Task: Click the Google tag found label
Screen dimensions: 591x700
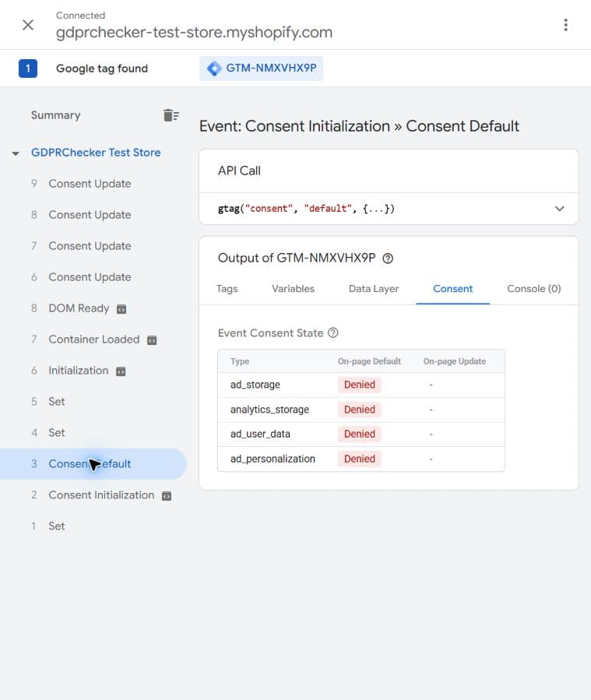Action: (x=102, y=69)
